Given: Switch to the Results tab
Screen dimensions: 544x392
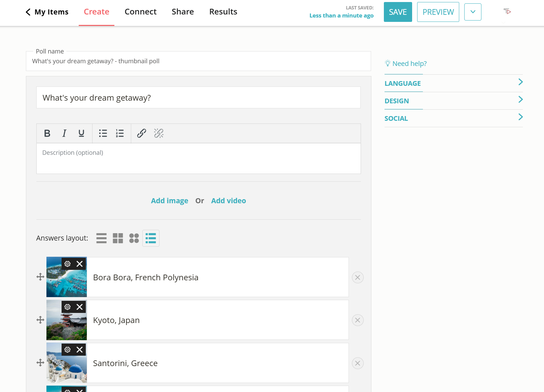Looking at the screenshot, I should pos(223,12).
